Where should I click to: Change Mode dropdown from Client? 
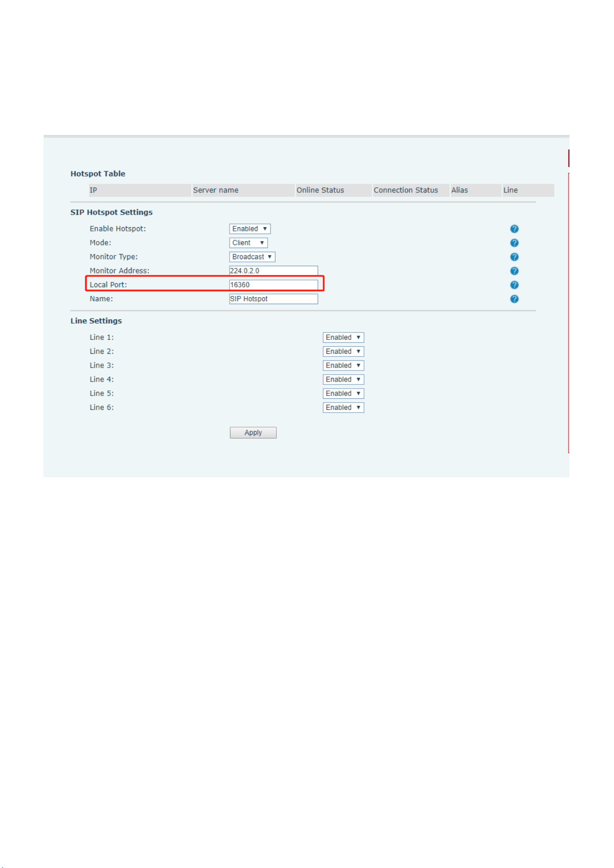[x=249, y=243]
